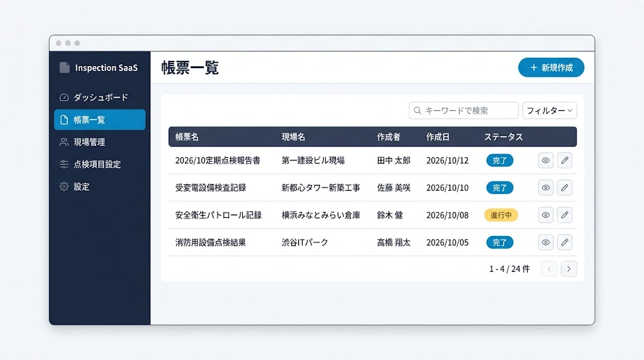Open 現場管理 in the sidebar
Screen dimensions: 644x360
click(x=100, y=142)
